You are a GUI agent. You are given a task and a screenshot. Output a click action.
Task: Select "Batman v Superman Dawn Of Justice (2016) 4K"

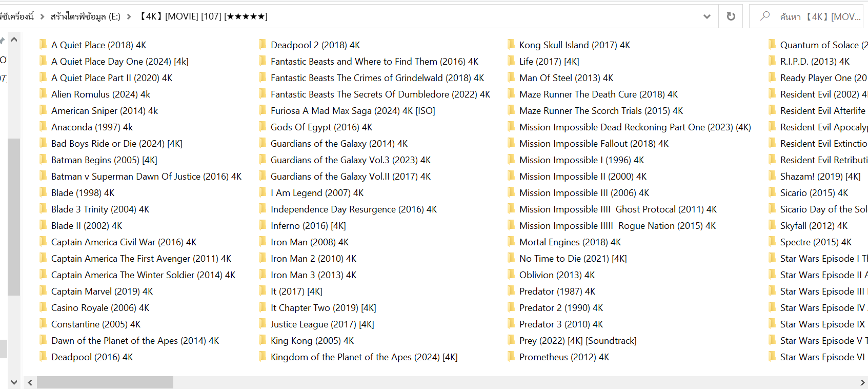(147, 177)
